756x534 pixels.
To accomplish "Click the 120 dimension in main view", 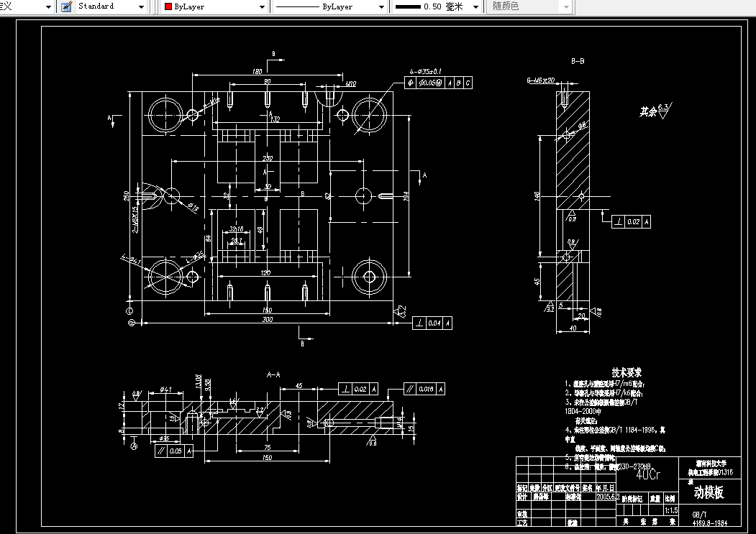I will pyautogui.click(x=265, y=273).
